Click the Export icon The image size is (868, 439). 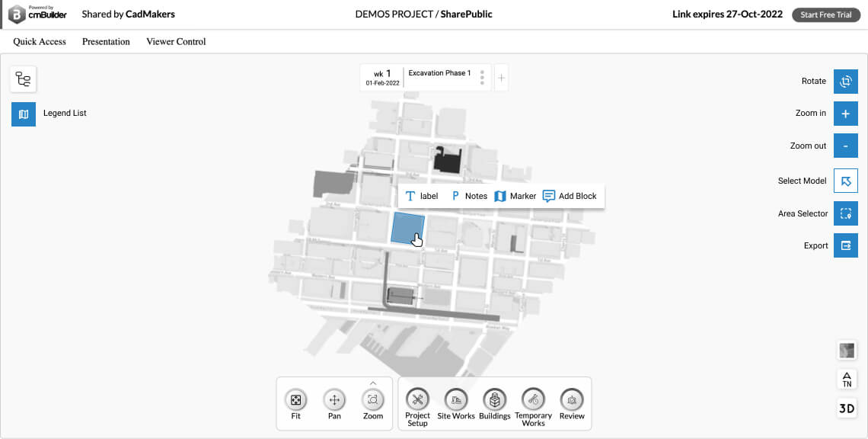[845, 245]
